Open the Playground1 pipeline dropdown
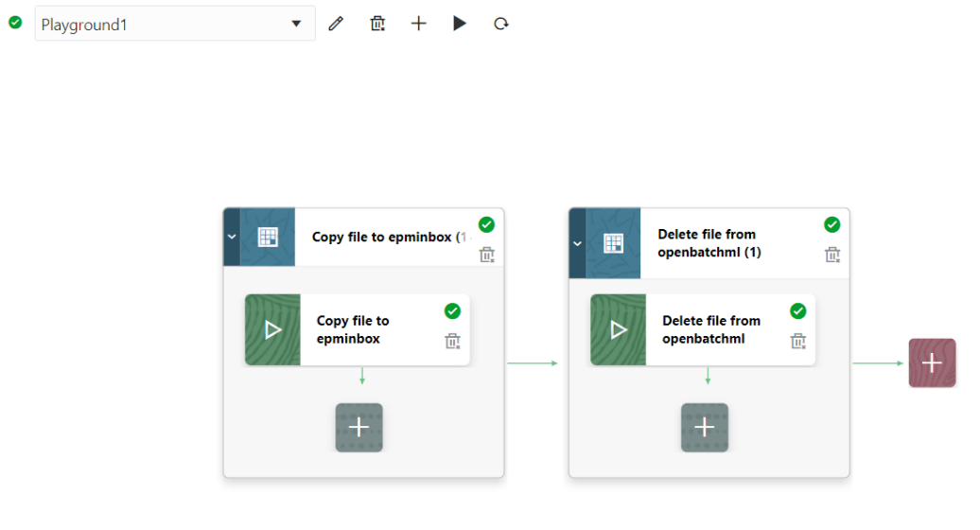Viewport: 980px width, 530px height. (x=174, y=24)
